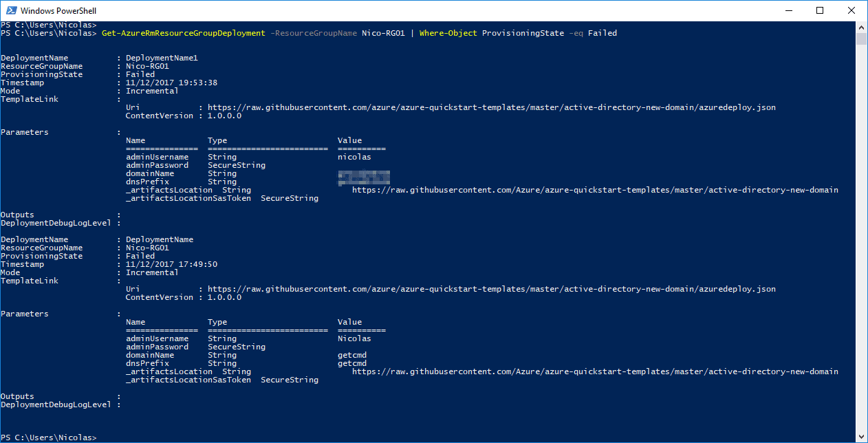Click the Uri under the 17:49:50 deployment
Viewport: 868px width, 443px height.
[492, 289]
